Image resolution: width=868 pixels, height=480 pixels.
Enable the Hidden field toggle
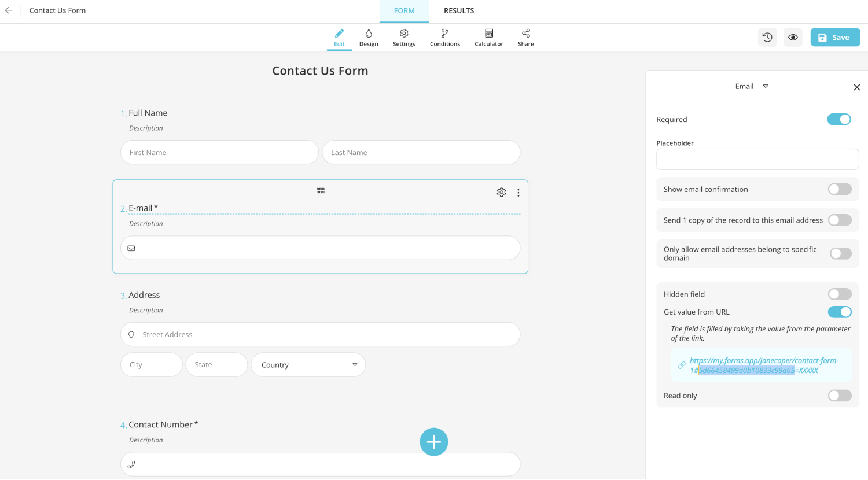pos(840,293)
